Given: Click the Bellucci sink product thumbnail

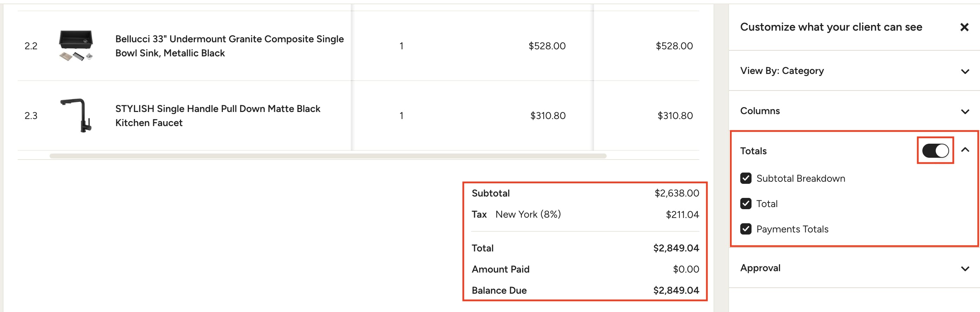Looking at the screenshot, I should 76,46.
